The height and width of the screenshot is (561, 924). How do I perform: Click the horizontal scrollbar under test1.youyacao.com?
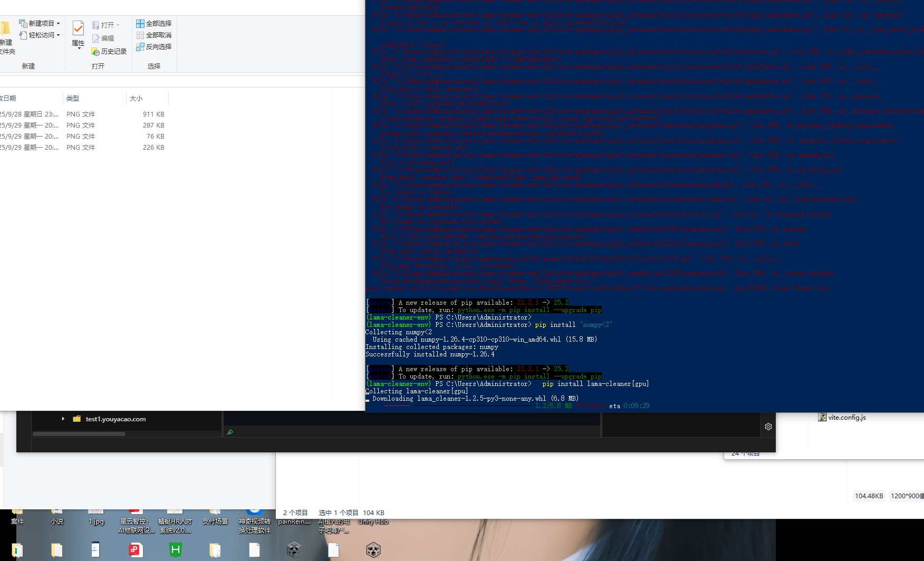coord(79,433)
